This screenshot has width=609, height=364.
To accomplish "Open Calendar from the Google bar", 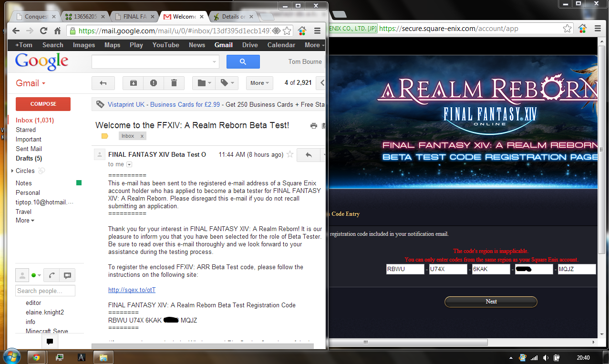I will (281, 45).
